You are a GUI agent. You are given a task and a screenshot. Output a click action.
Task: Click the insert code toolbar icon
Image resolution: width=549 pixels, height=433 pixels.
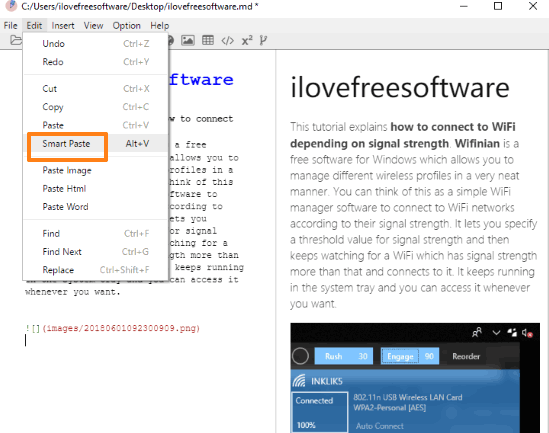coord(228,41)
